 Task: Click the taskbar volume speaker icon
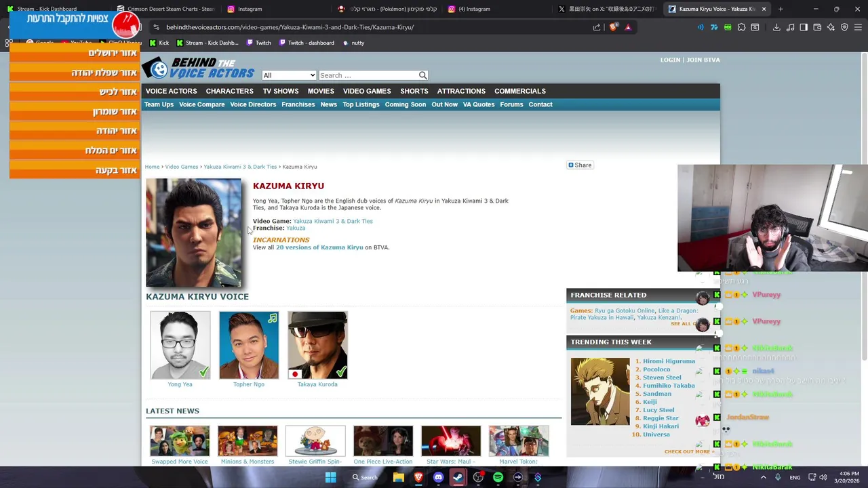[x=823, y=477]
